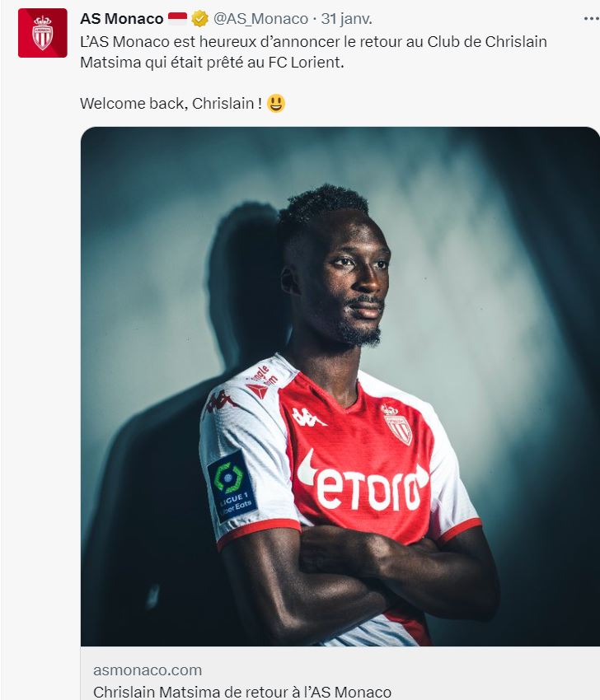Click the AS Monaco crest on the jersey
Viewport: 600px width, 700px height.
click(396, 425)
